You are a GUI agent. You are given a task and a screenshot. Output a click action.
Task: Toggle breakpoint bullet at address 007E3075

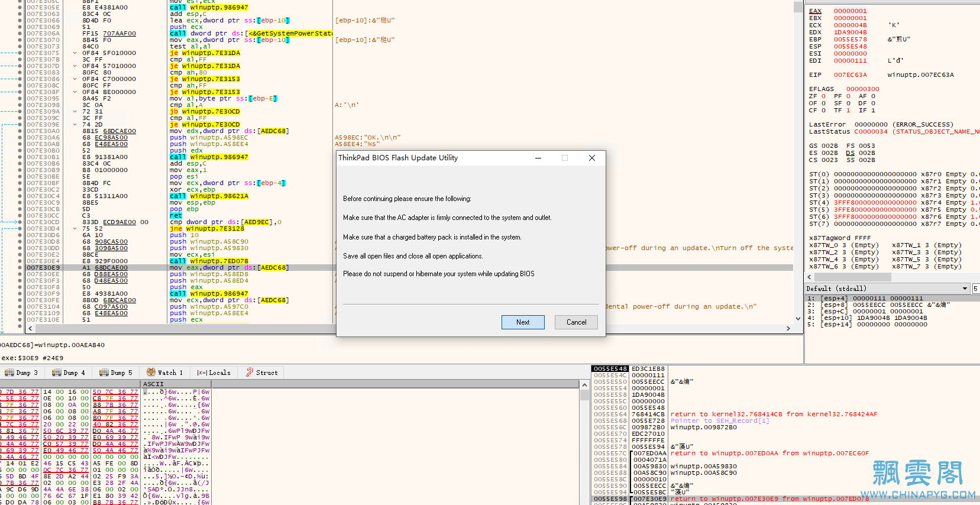[x=20, y=53]
